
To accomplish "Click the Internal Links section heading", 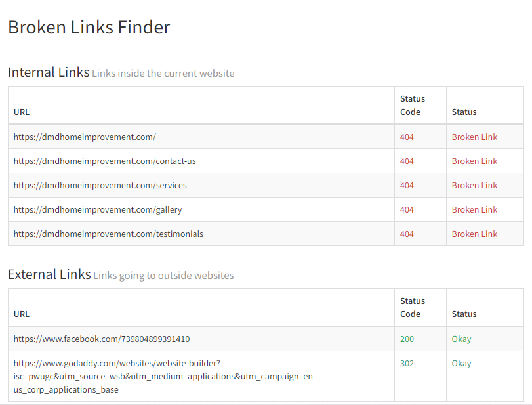I will [x=49, y=72].
